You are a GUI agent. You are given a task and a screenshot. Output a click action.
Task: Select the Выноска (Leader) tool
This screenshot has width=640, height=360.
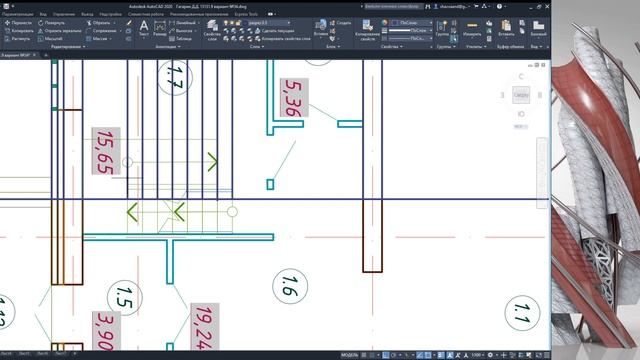point(182,31)
